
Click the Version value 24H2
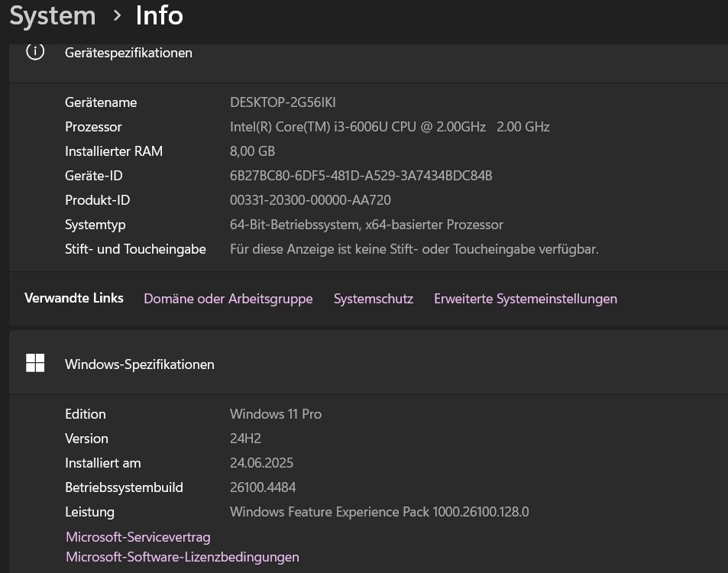point(245,439)
